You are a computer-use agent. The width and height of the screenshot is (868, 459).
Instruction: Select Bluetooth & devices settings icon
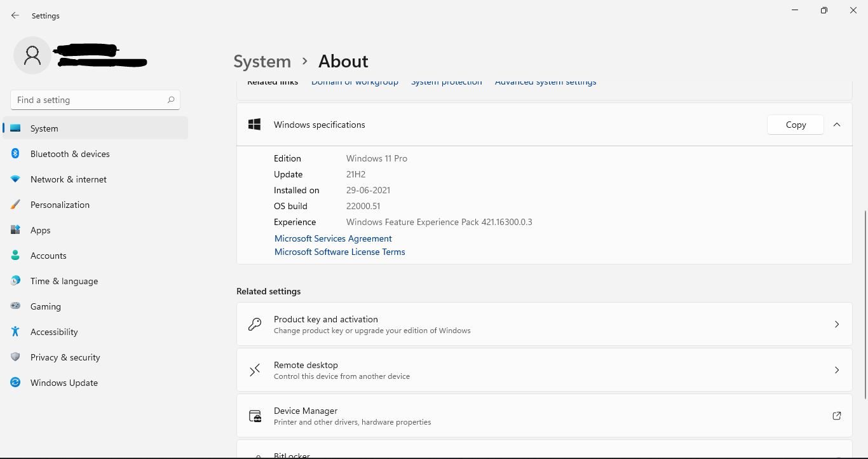point(15,154)
